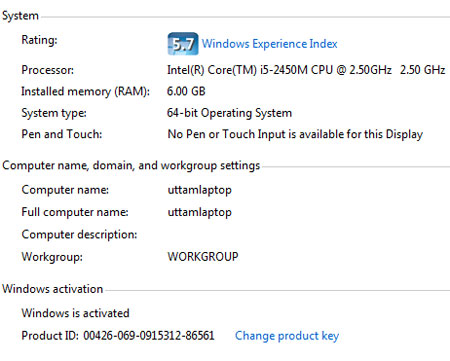Click the Computer name, domain, and workgroup settings heading

[x=131, y=166]
